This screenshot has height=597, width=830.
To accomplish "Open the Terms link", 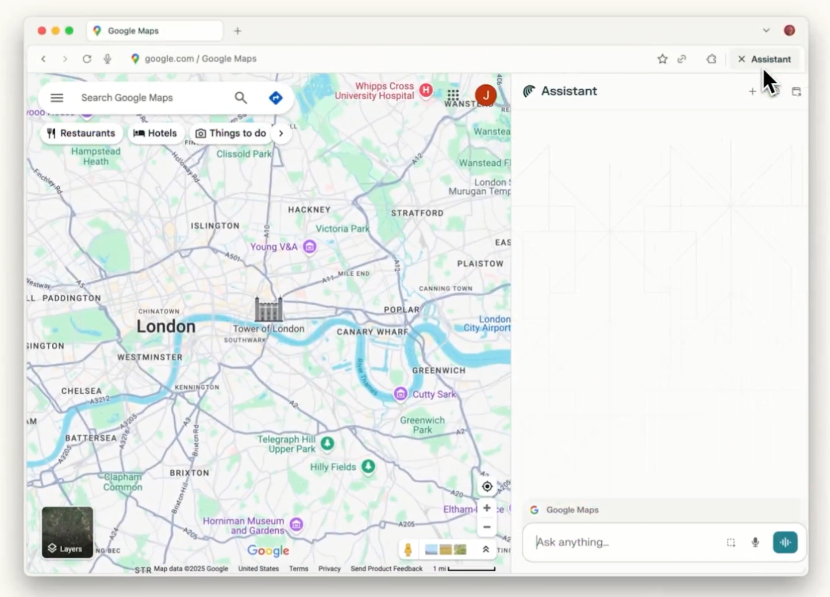I will (x=299, y=568).
